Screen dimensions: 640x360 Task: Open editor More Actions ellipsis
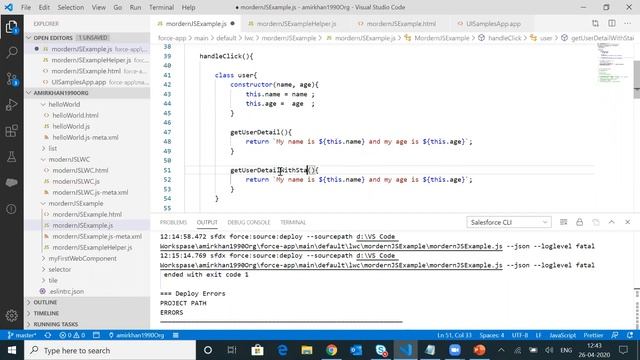[627, 24]
